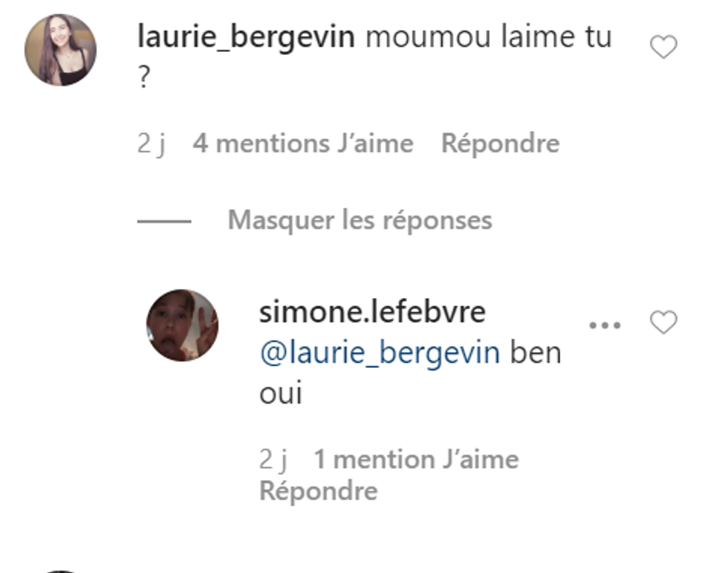
Task: Open simone.lefebvre's profile picture
Action: (x=182, y=325)
